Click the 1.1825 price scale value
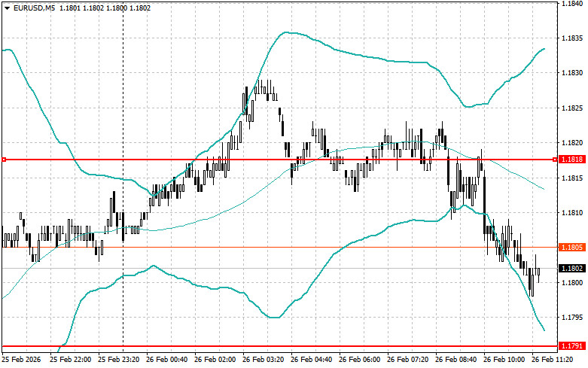The image size is (588, 368). 572,108
